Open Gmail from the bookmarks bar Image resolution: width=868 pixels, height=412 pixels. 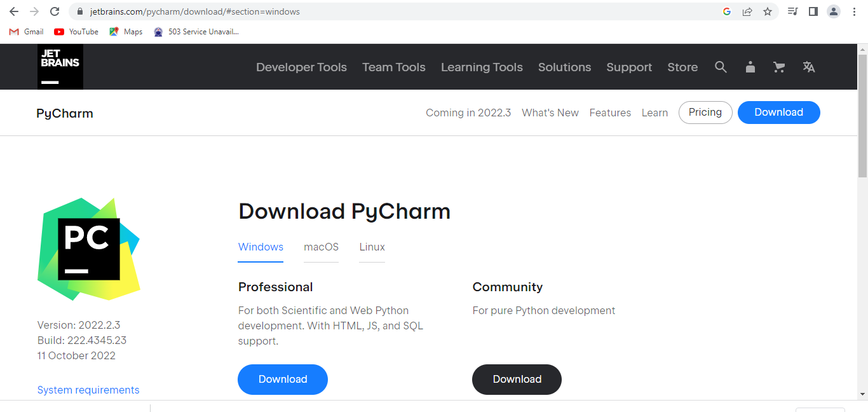pyautogui.click(x=25, y=31)
